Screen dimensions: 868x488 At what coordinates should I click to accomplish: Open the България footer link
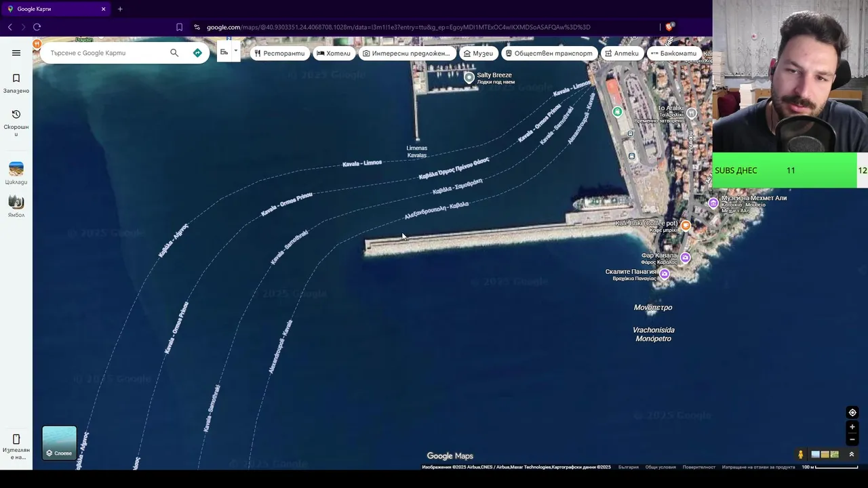[629, 467]
